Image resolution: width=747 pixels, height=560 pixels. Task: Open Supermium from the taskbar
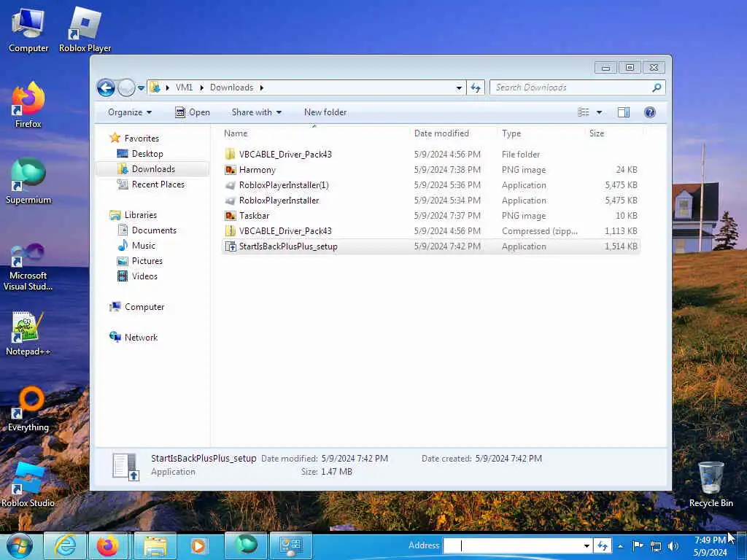246,545
